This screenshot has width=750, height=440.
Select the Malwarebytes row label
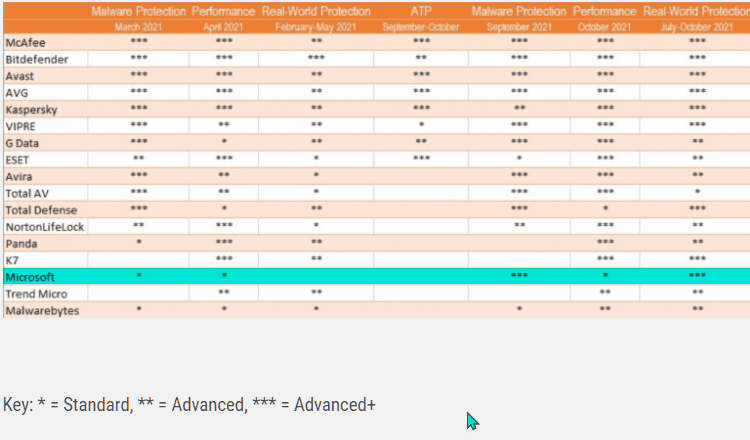[x=42, y=310]
